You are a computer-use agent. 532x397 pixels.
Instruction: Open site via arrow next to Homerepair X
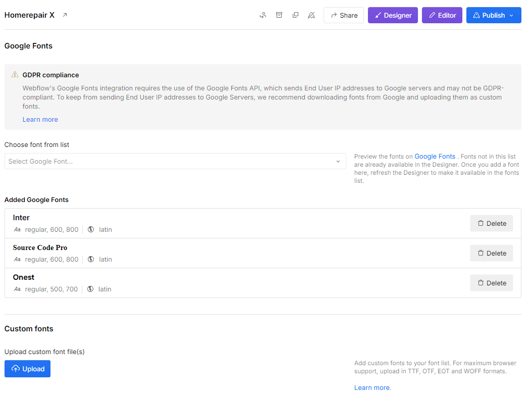click(x=65, y=15)
